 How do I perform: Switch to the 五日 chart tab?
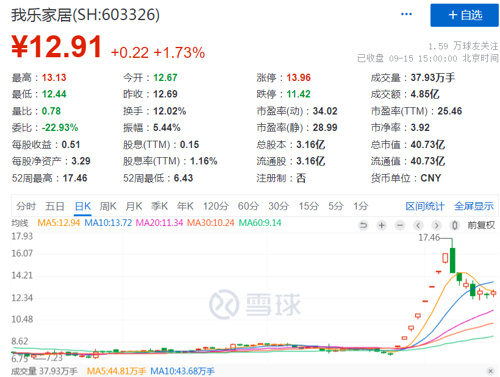pos(55,206)
